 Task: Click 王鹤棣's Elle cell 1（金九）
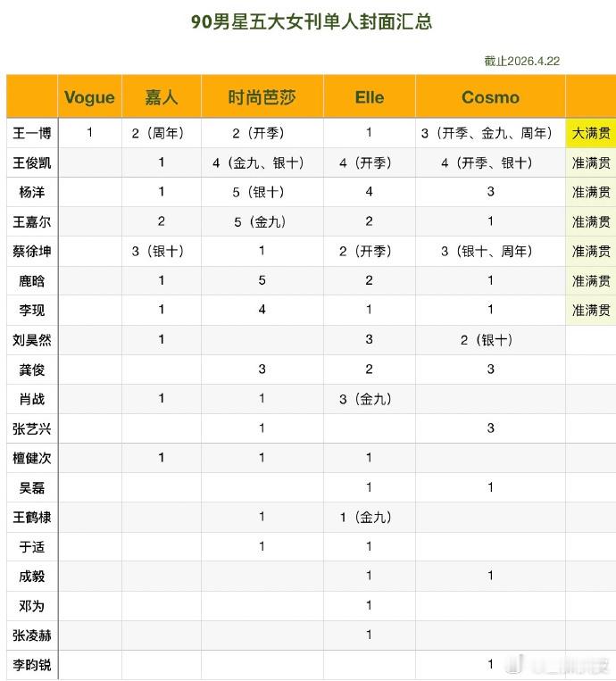(370, 517)
